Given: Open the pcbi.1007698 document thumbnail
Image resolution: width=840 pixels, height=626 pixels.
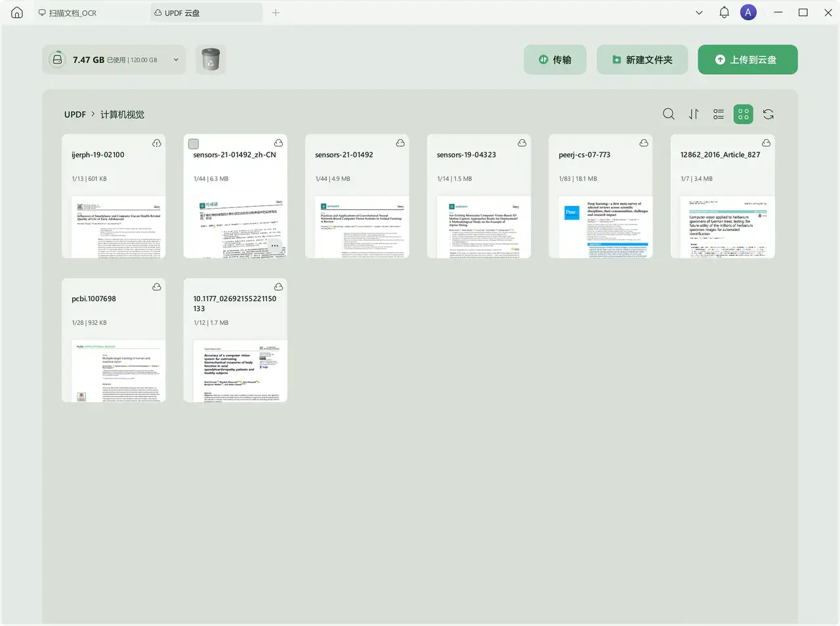Looking at the screenshot, I should pos(114,370).
